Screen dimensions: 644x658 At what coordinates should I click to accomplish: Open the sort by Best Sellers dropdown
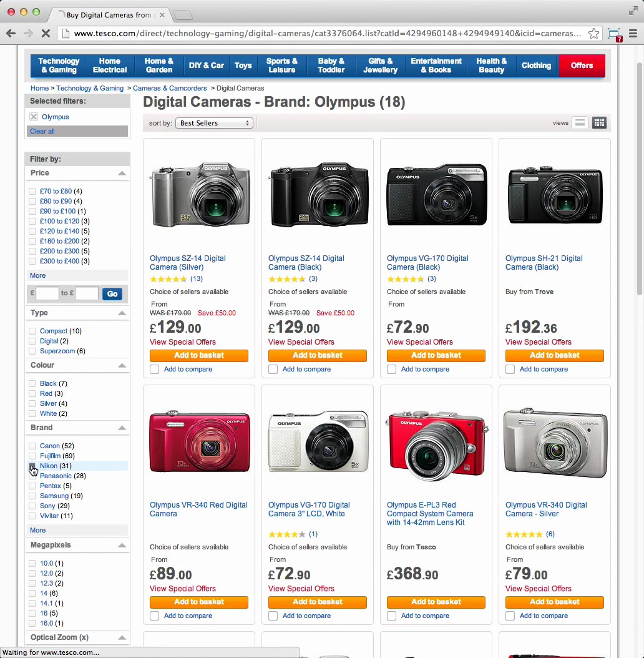click(x=214, y=123)
